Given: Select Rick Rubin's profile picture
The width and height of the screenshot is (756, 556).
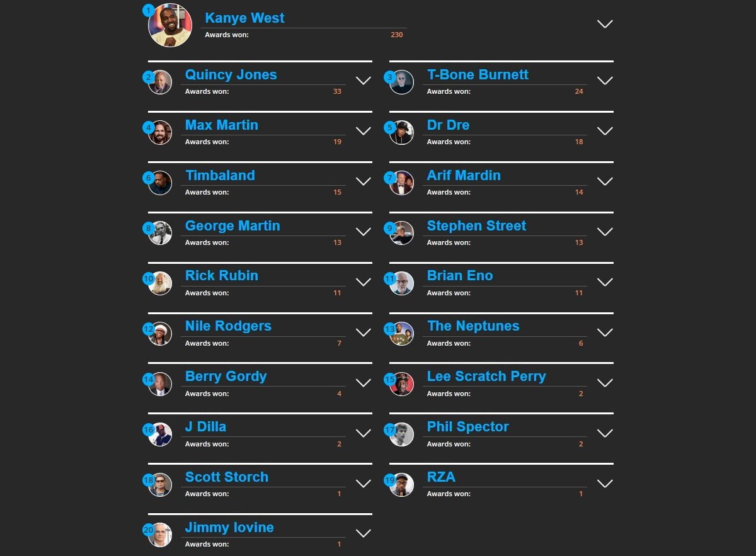Looking at the screenshot, I should [x=161, y=283].
